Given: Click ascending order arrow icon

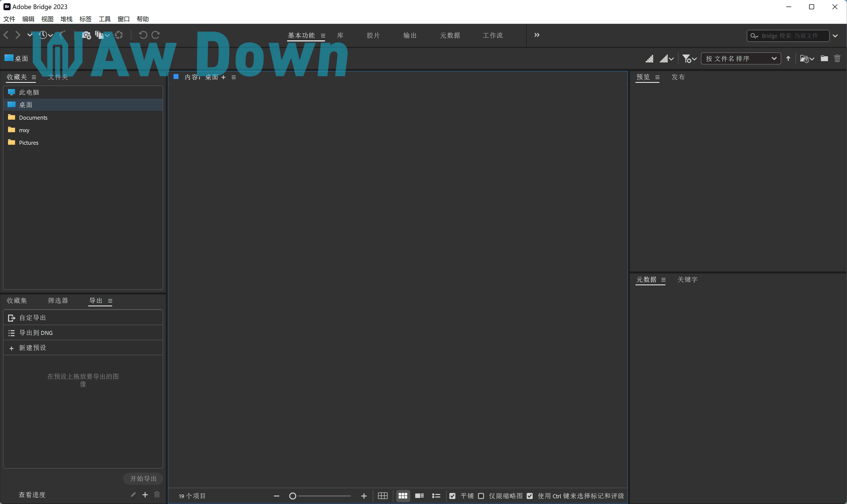Looking at the screenshot, I should pos(788,58).
